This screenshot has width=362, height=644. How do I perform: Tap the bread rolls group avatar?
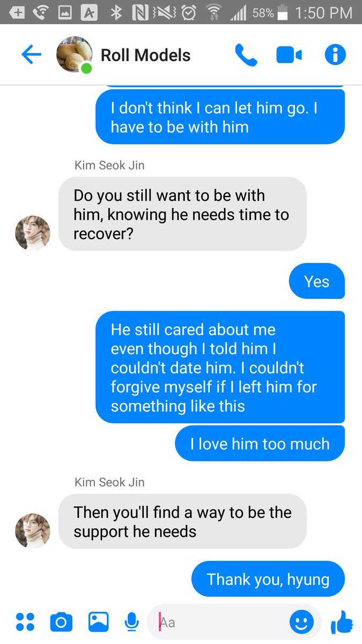(x=74, y=54)
